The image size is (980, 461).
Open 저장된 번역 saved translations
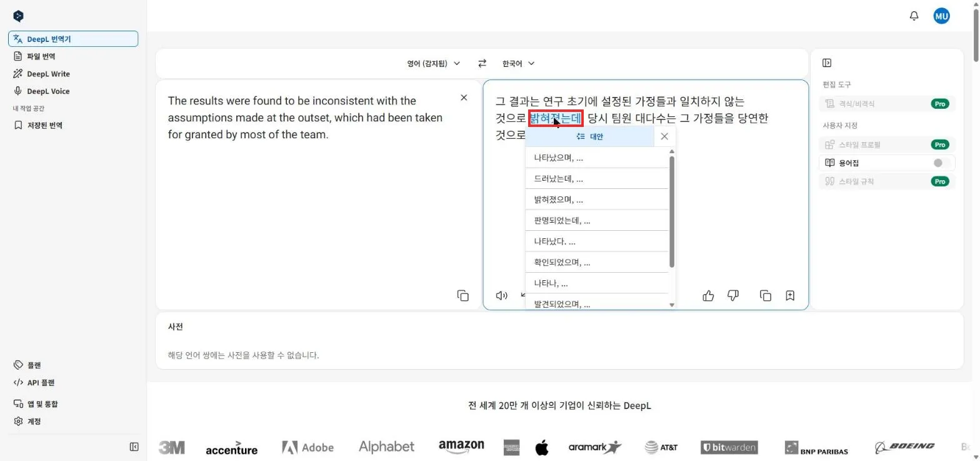pos(73,125)
